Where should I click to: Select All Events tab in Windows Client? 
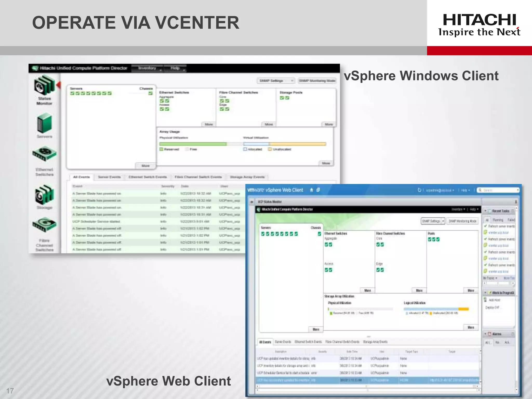point(81,177)
